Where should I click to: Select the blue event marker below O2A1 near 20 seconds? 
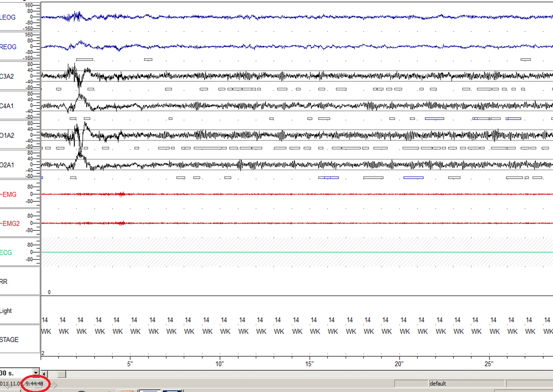coord(413,178)
